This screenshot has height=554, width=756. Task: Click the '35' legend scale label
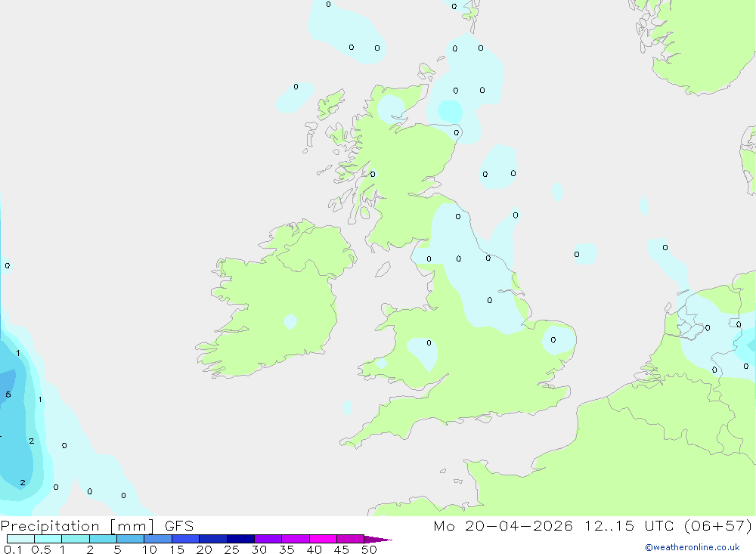[287, 549]
